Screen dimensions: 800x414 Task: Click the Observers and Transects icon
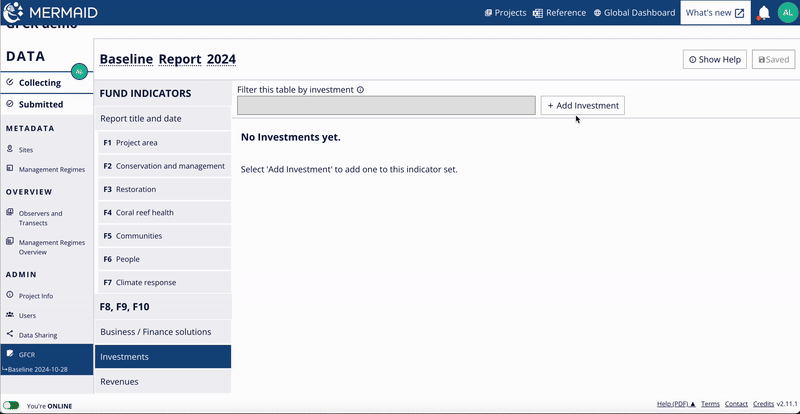10,212
